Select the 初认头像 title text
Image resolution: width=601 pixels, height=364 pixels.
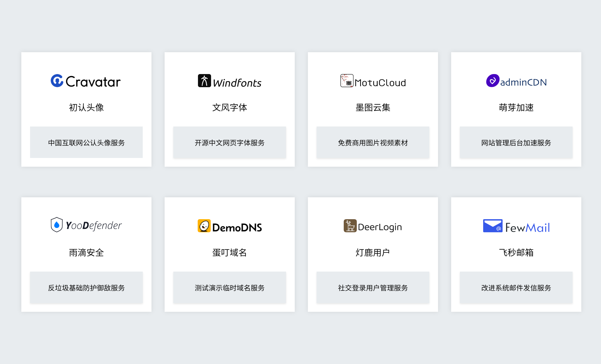[x=86, y=107]
